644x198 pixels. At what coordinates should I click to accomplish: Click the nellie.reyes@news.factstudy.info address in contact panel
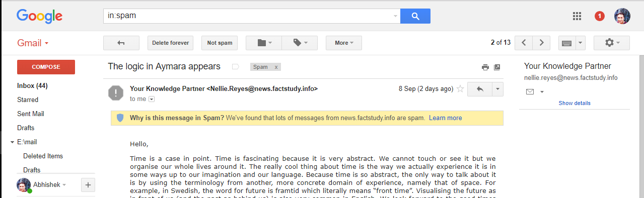point(571,78)
